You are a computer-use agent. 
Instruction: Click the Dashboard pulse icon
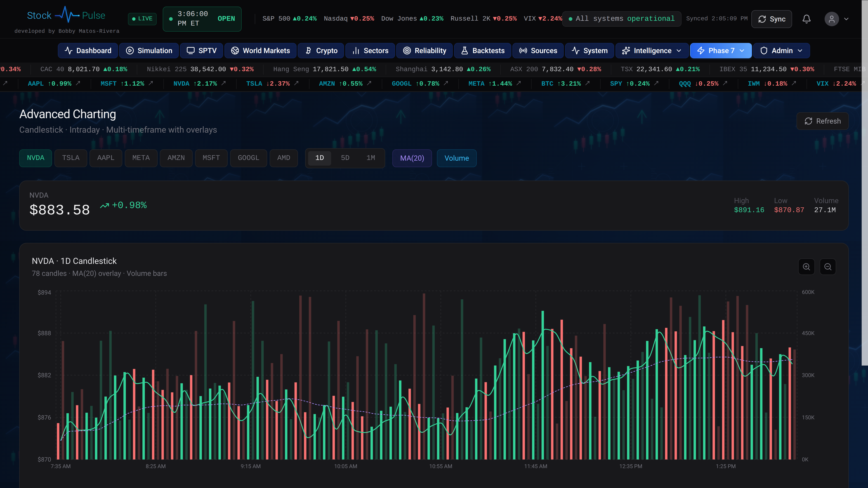pos(68,51)
